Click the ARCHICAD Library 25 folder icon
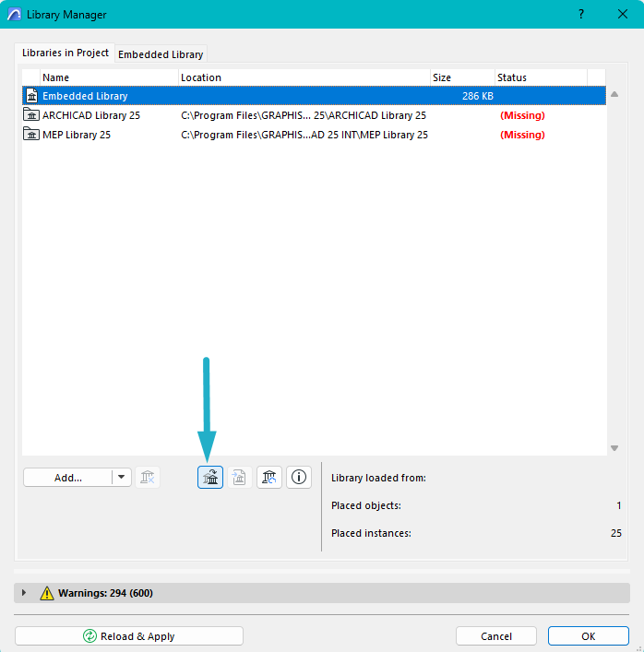The width and height of the screenshot is (644, 652). pos(31,115)
